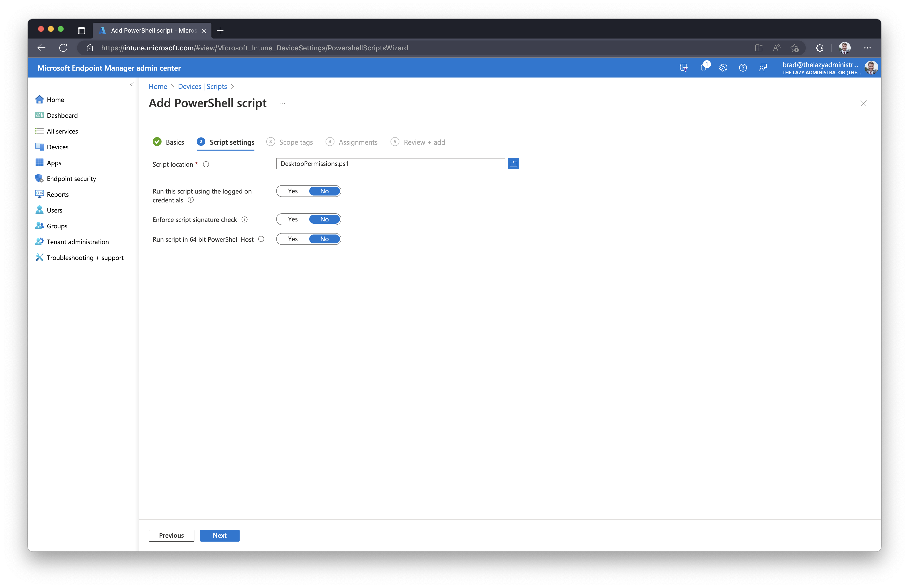
Task: Open portal settings gear in blue header
Action: [x=723, y=68]
